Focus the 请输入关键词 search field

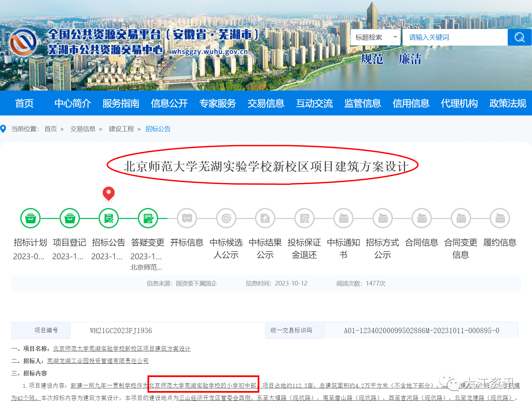click(455, 37)
